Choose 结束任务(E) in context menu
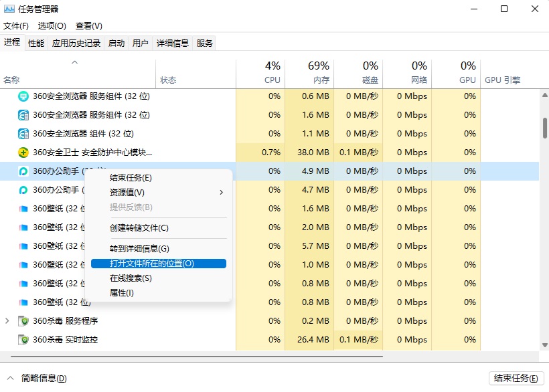The image size is (549, 392). [x=159, y=178]
